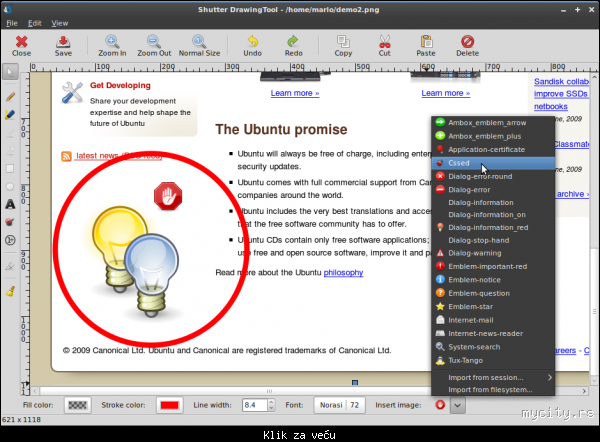Select the auto-increment number tool
This screenshot has height=442, width=600.
point(10,240)
